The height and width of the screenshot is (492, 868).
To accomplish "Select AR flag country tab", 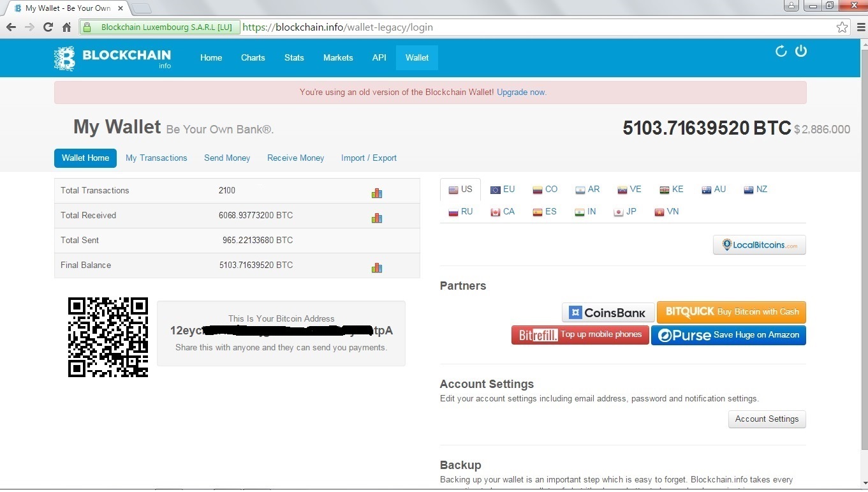I will pos(587,190).
